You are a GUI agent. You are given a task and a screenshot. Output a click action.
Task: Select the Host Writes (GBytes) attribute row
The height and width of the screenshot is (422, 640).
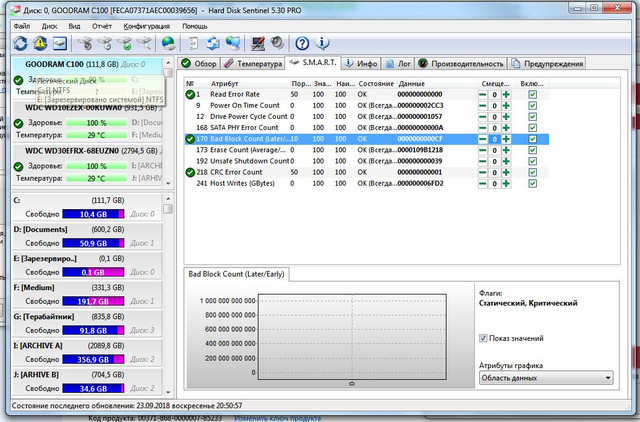(x=366, y=183)
